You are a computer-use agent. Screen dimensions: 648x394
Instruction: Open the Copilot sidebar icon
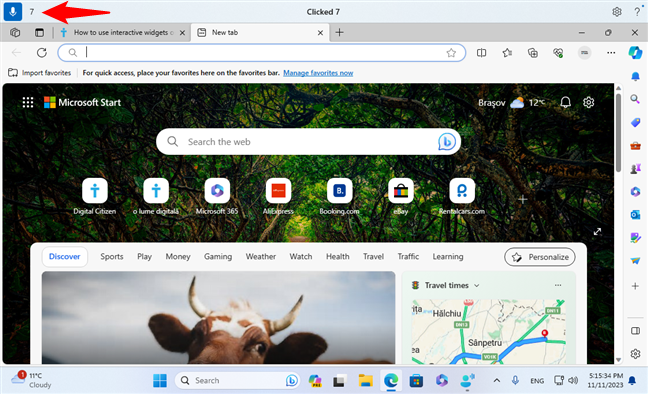click(x=636, y=53)
